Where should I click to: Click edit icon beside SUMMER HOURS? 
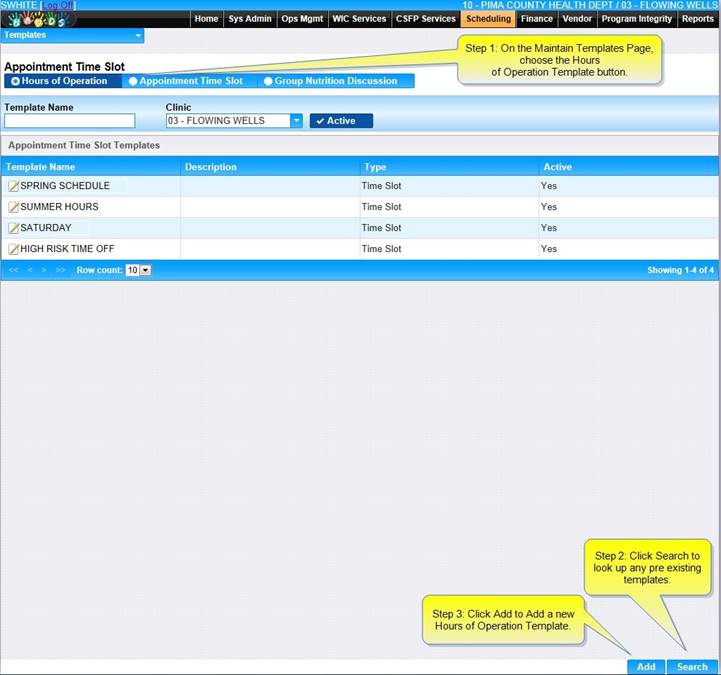13,207
